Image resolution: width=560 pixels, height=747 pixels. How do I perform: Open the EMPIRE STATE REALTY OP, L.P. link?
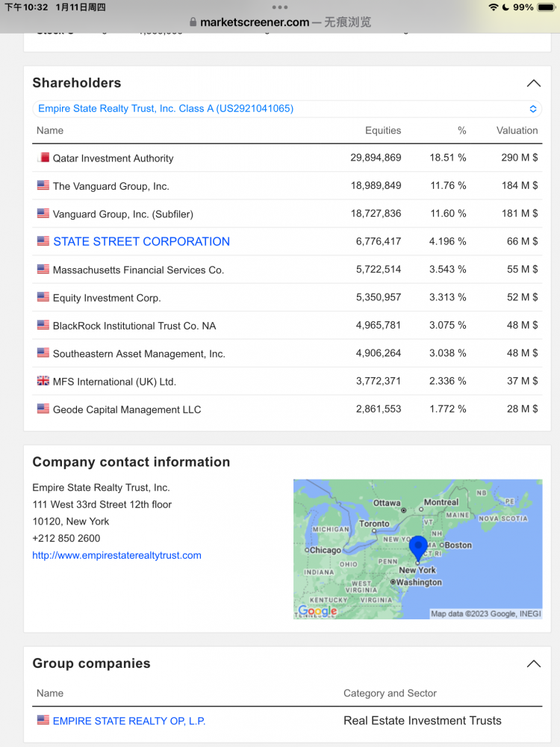coord(129,722)
